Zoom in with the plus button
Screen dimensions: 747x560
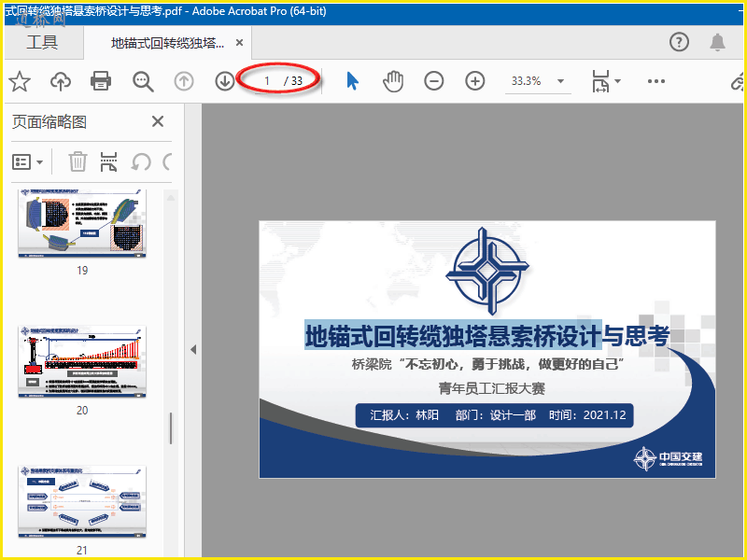click(475, 81)
